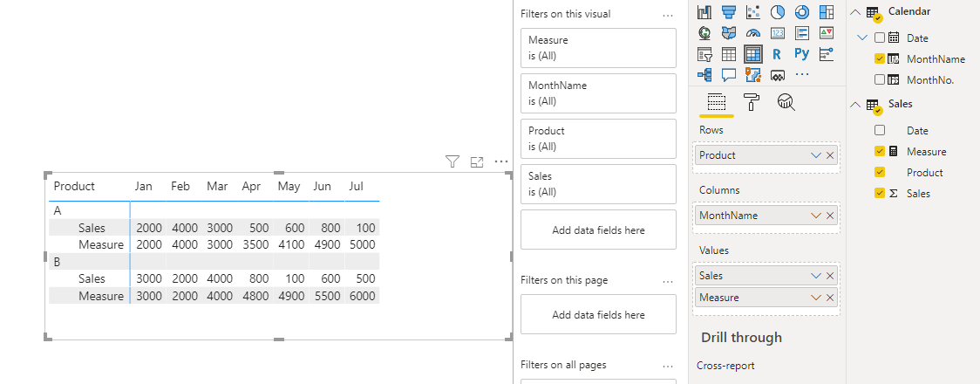Open 'Filters on this visual' ellipsis menu
980x384 pixels.
(x=668, y=15)
